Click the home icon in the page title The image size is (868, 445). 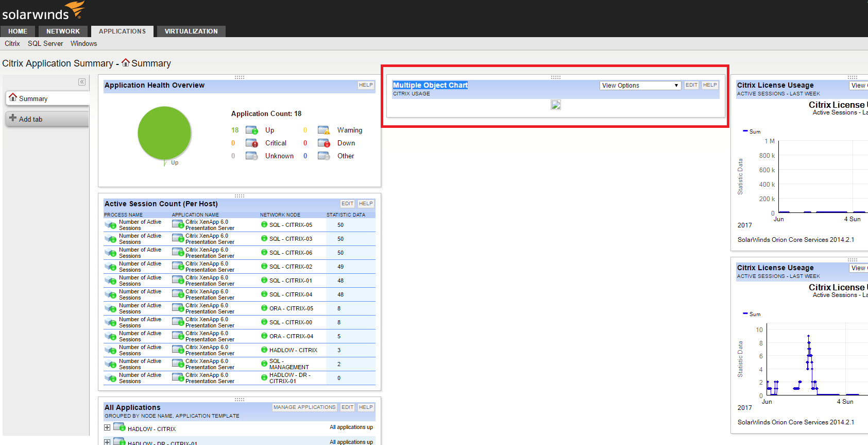tap(126, 62)
